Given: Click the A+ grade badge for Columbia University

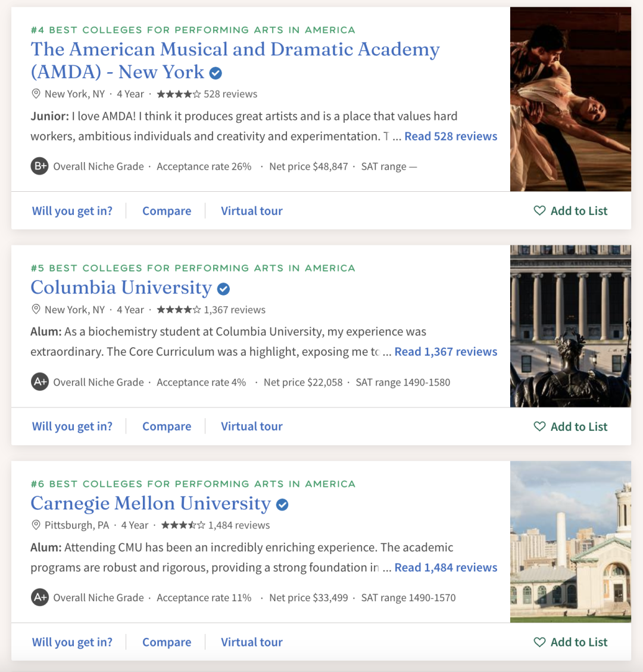Looking at the screenshot, I should tap(39, 382).
